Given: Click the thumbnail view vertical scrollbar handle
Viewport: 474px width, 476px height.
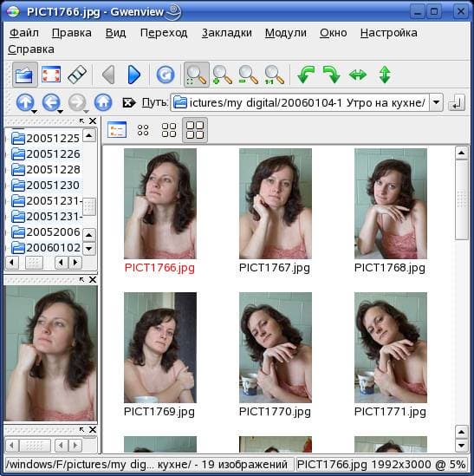Looking at the screenshot, I should click(x=461, y=199).
